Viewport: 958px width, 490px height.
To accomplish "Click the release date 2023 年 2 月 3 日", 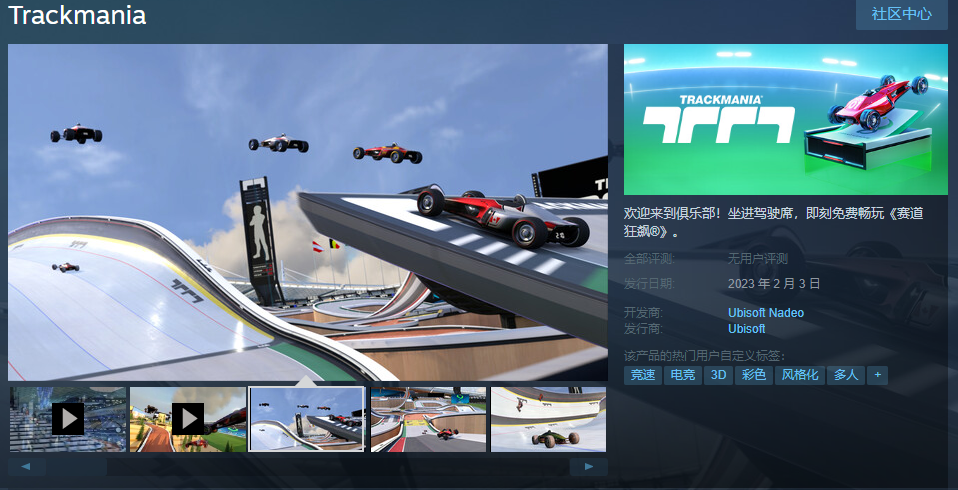I will point(774,283).
